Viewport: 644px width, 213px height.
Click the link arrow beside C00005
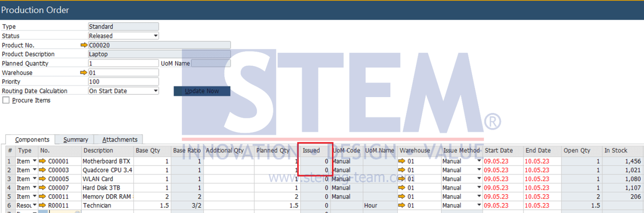(42, 179)
